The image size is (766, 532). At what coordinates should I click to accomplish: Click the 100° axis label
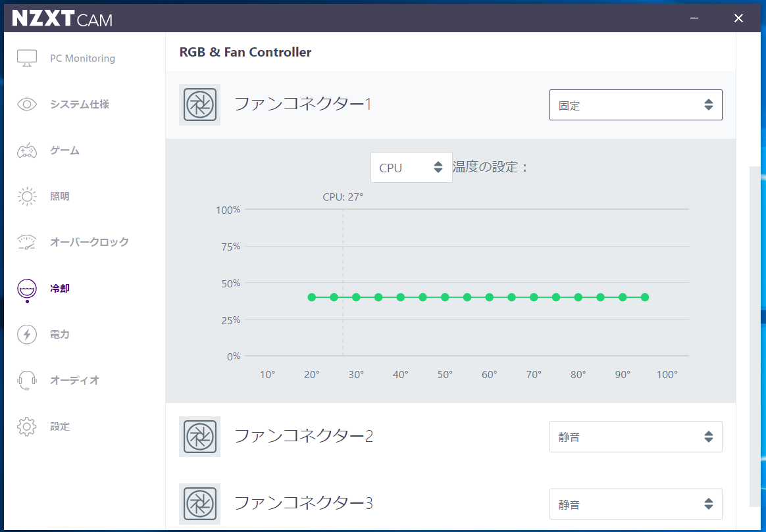tap(667, 375)
